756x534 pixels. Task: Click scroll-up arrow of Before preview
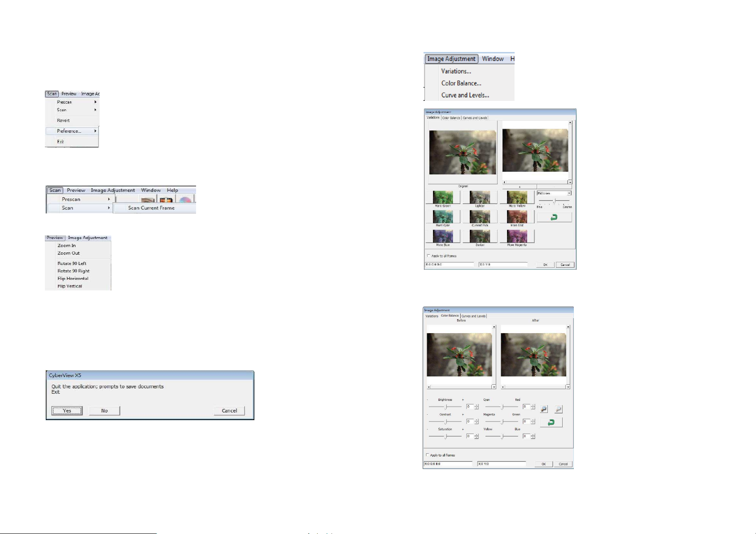click(x=494, y=327)
